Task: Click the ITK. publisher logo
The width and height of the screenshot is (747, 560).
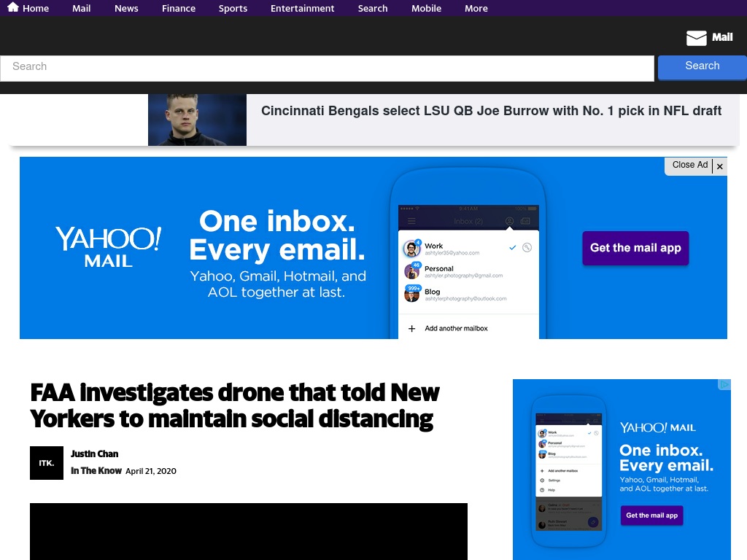Action: click(47, 463)
